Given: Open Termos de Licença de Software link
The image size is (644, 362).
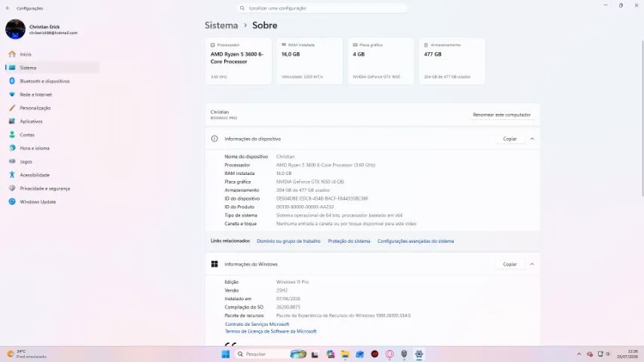Looking at the screenshot, I should 270,331.
